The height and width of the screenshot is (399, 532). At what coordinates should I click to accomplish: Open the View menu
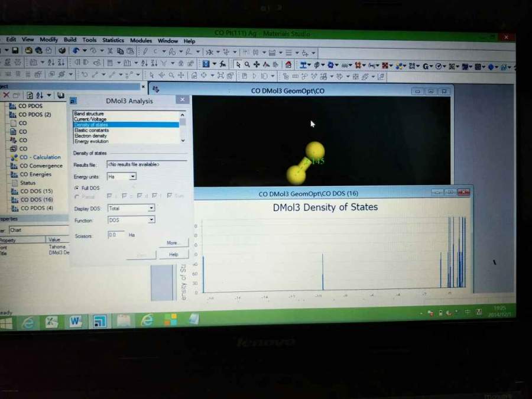coord(28,40)
